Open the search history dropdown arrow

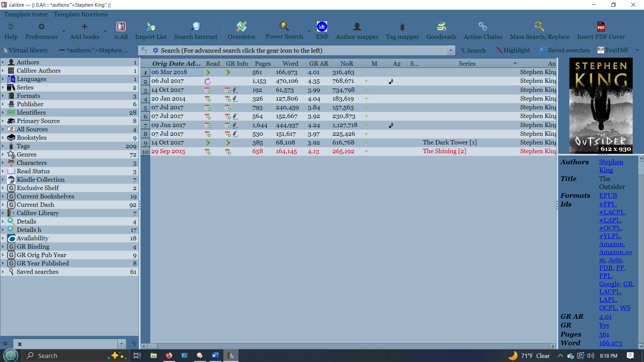click(451, 50)
